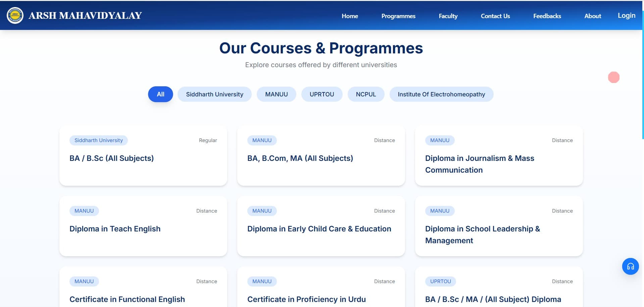Viewport: 644px width, 307px height.
Task: Click Distance label on BA, B.Com, MA card
Action: point(384,140)
